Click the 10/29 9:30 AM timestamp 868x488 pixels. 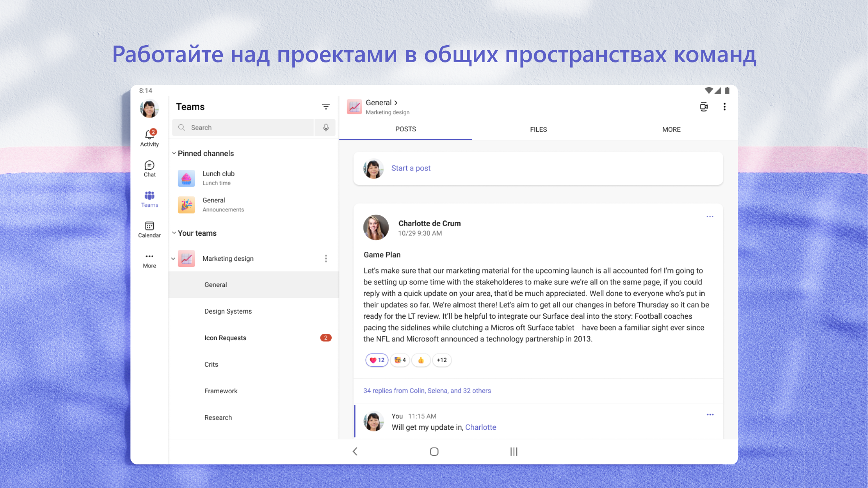point(420,233)
